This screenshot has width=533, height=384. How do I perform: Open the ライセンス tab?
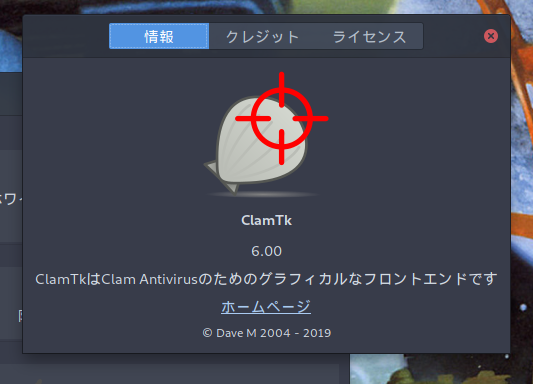click(x=369, y=36)
